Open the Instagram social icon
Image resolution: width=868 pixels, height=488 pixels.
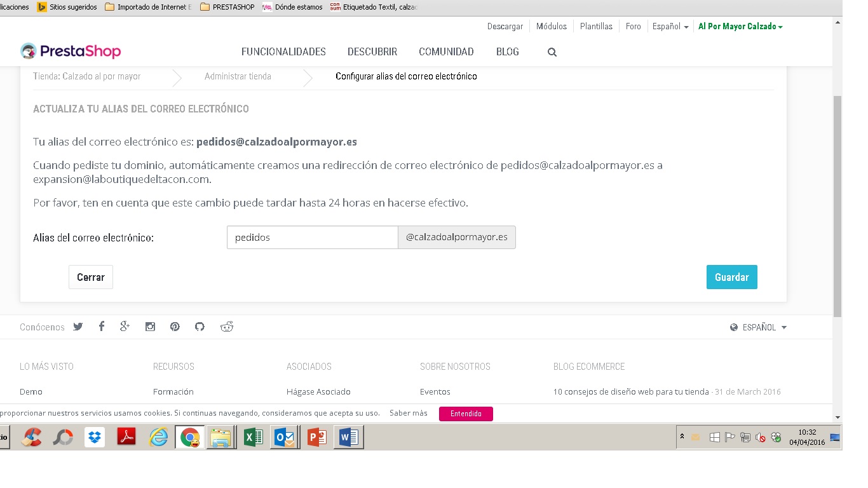tap(150, 327)
